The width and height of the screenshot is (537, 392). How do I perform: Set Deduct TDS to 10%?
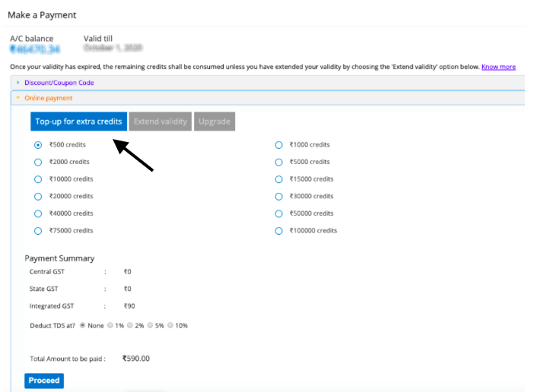pos(170,325)
